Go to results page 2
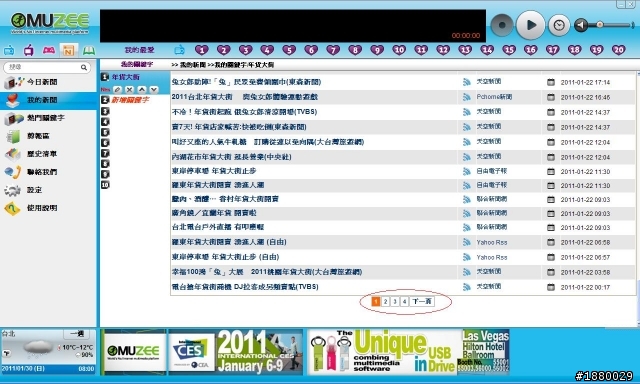Image resolution: width=640 pixels, height=384 pixels. [x=385, y=302]
